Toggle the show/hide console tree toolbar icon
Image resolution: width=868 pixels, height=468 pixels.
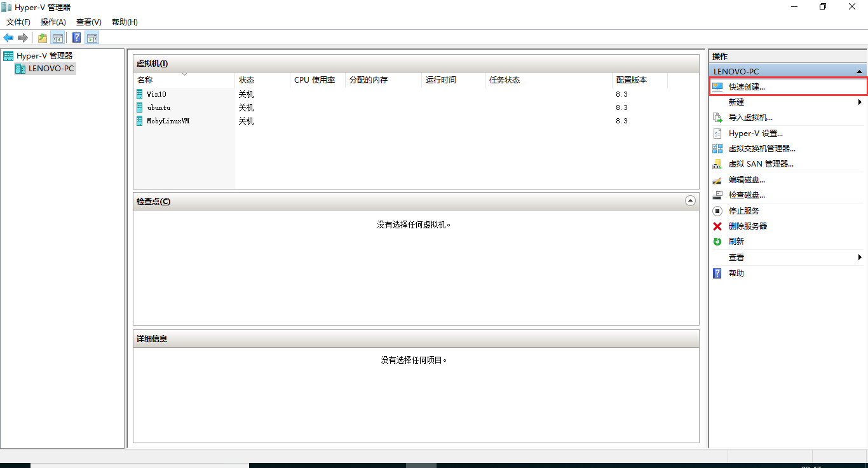coord(58,38)
